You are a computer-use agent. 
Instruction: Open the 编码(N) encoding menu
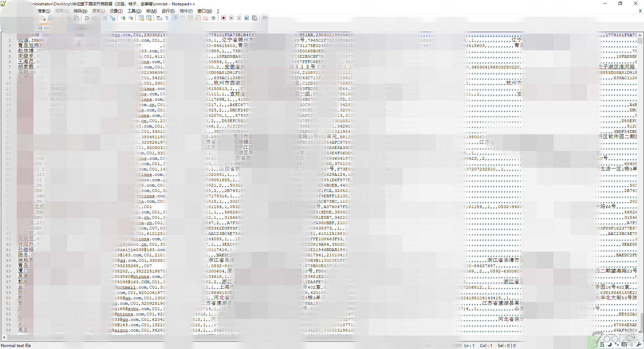pyautogui.click(x=80, y=11)
